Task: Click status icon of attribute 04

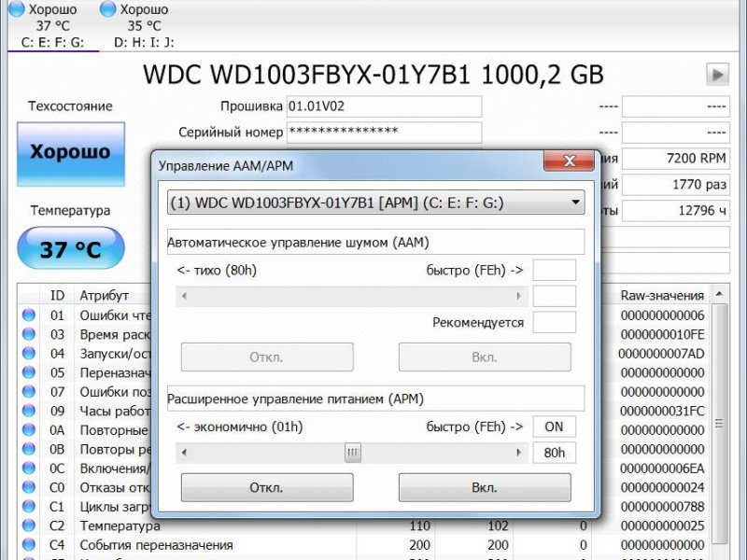Action: tap(29, 353)
